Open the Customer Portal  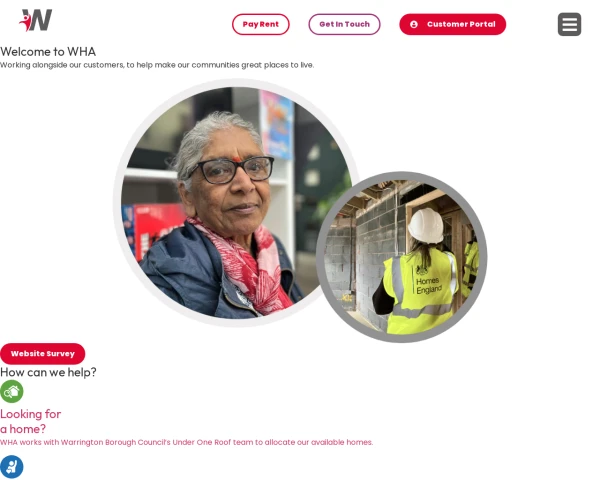453,24
